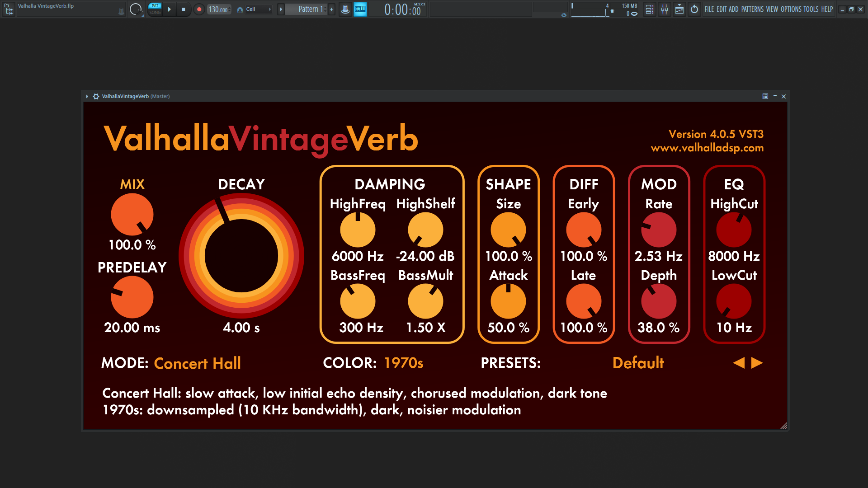This screenshot has height=488, width=868.
Task: Open the mixer window icon
Action: [x=665, y=9]
